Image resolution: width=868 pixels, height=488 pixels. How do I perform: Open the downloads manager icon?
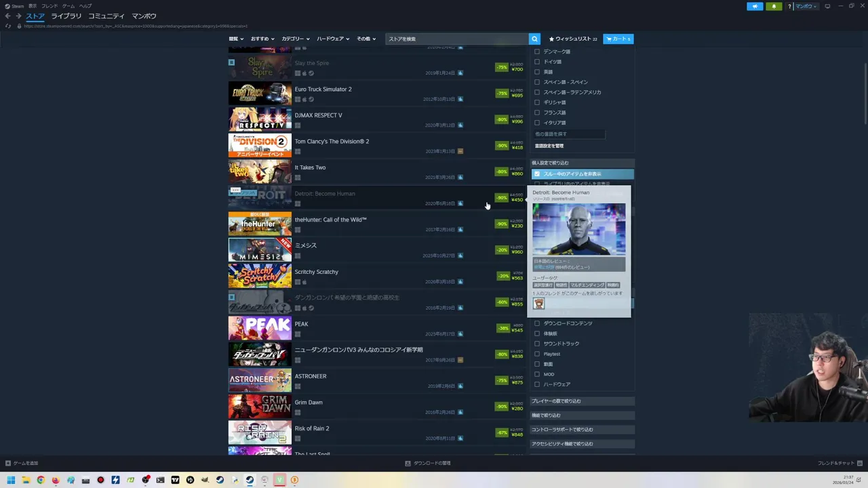(x=408, y=463)
